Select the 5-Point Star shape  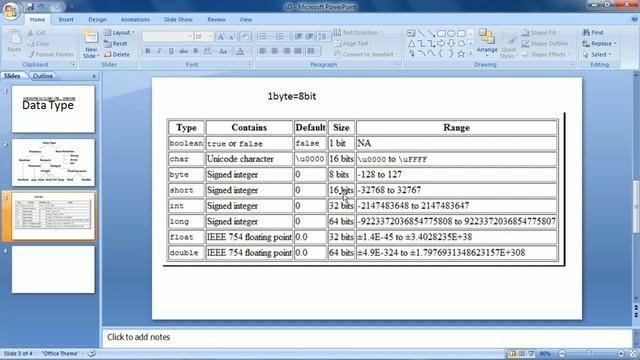pyautogui.click(x=461, y=53)
